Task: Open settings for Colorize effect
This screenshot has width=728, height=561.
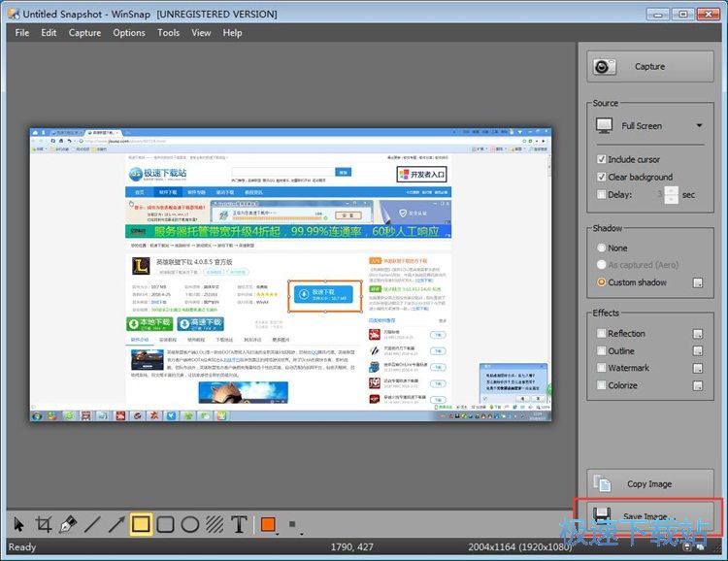Action: pyautogui.click(x=698, y=385)
